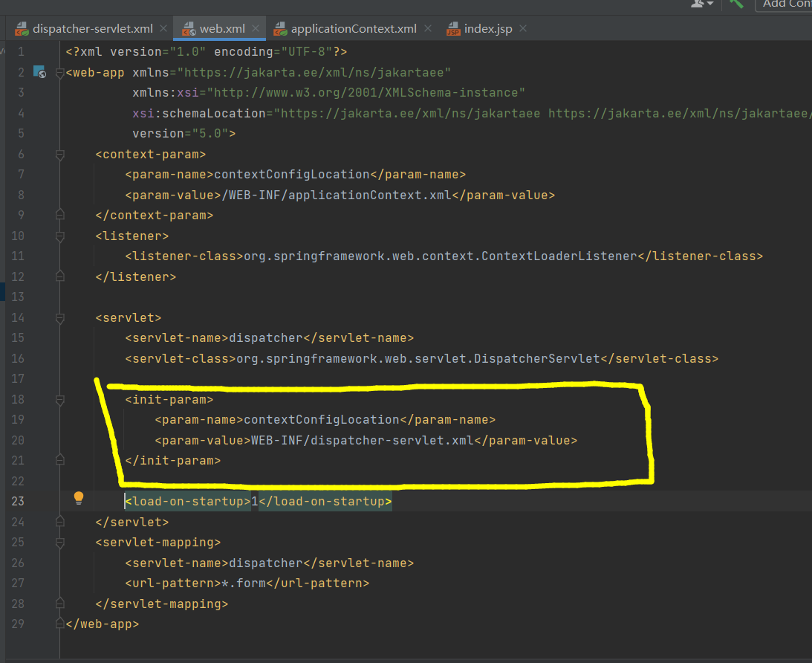Click the closing </web-app> tag

click(x=103, y=624)
